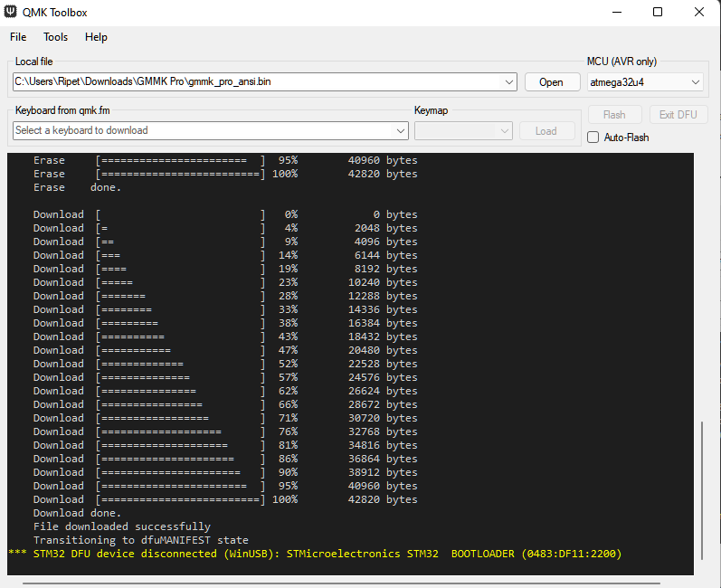Enable the Auto-Flash checkbox

pyautogui.click(x=593, y=137)
